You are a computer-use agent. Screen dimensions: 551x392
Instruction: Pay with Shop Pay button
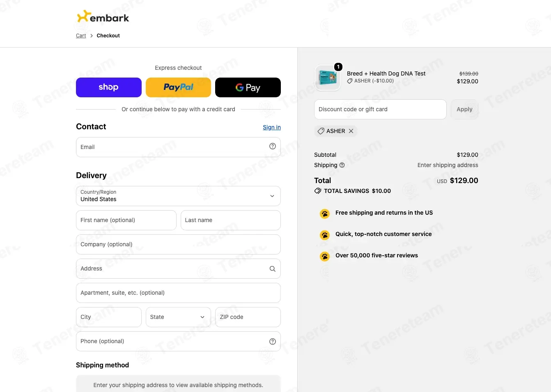(x=109, y=87)
